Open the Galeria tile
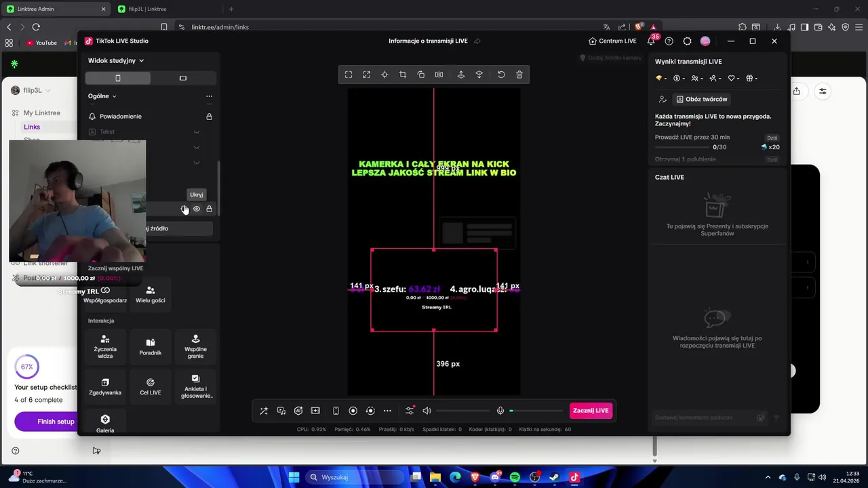The image size is (868, 488). [105, 422]
